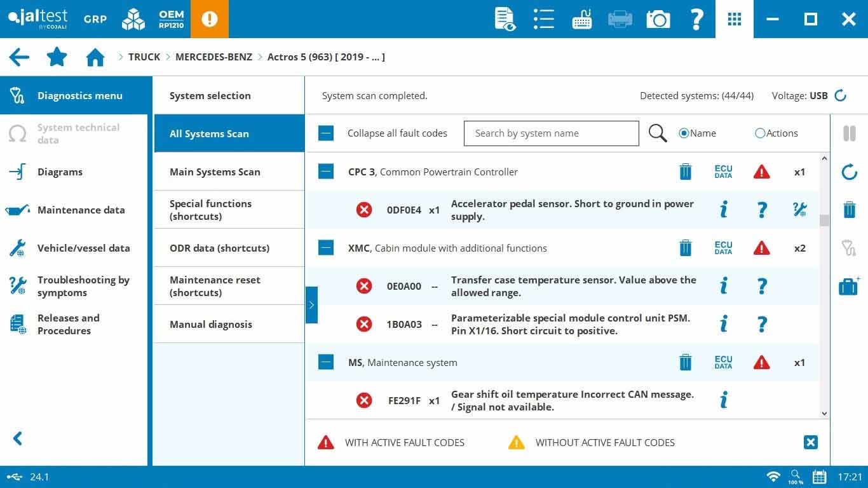Show info for fault 1B0A03

point(723,324)
